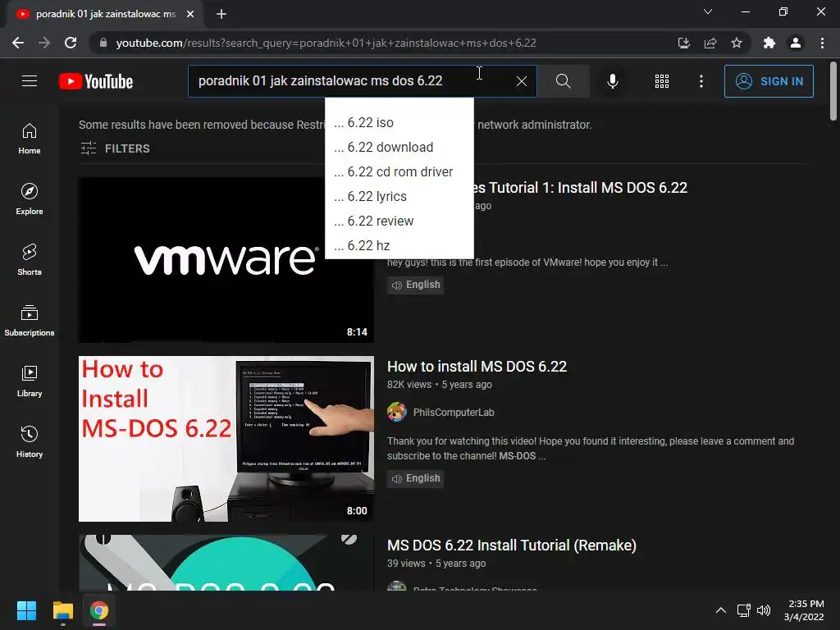Screen dimensions: 840x630
Task: Reload the page
Action: pos(71,43)
